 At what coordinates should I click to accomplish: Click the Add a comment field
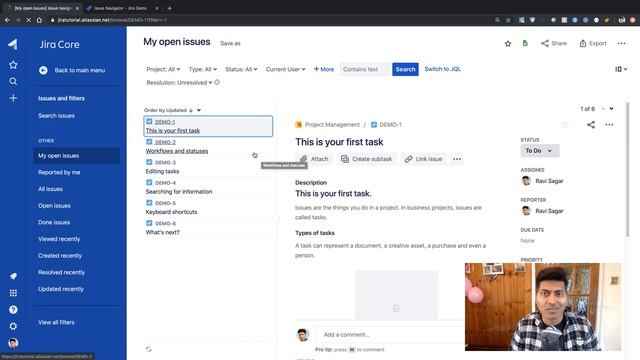(x=390, y=334)
